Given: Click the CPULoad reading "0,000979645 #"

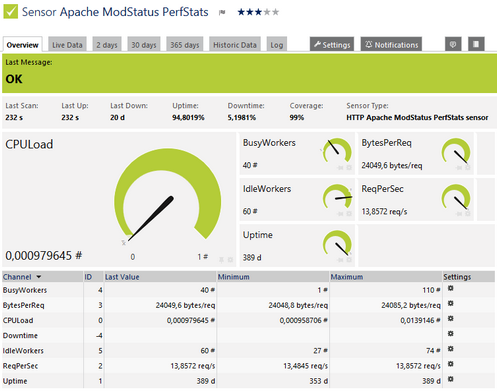Looking at the screenshot, I should point(43,256).
